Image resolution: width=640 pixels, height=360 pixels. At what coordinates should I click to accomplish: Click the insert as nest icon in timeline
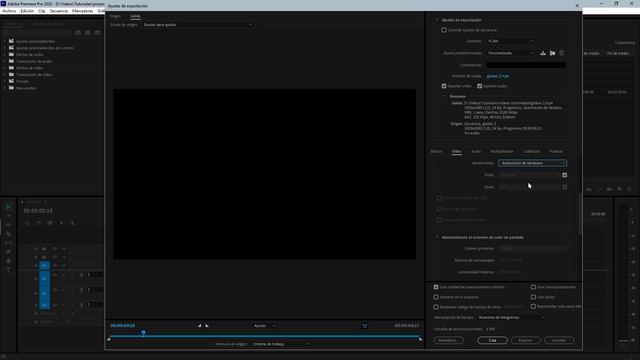(27, 223)
